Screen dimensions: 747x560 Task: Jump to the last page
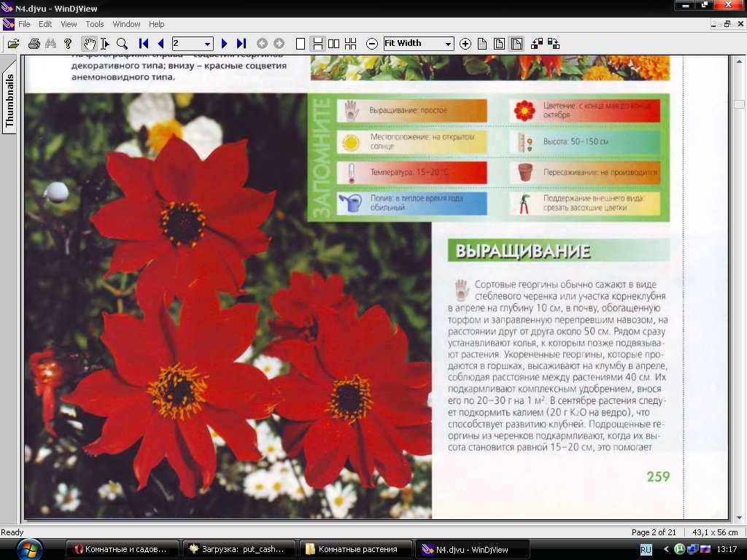(x=241, y=44)
